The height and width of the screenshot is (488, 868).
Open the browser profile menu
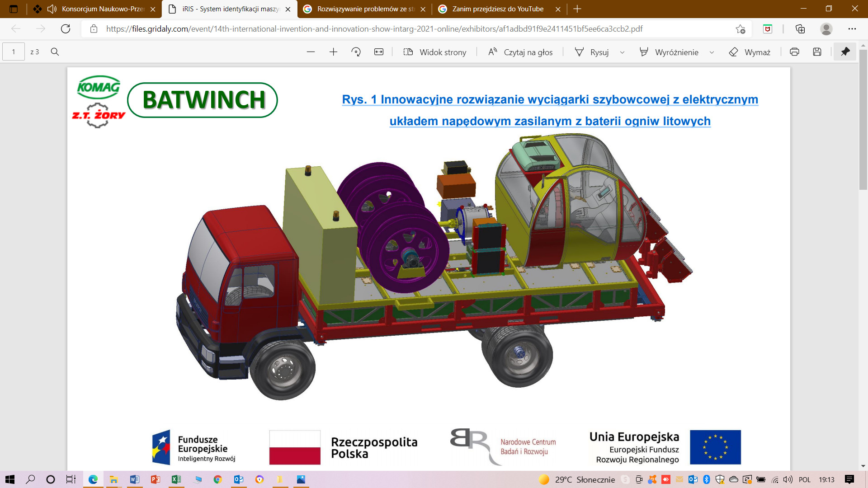(x=826, y=29)
